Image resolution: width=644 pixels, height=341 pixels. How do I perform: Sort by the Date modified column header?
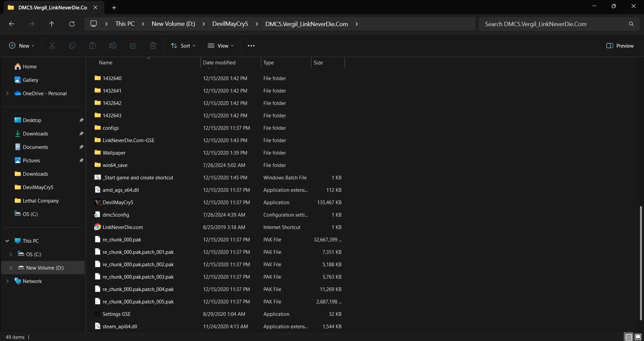(219, 63)
